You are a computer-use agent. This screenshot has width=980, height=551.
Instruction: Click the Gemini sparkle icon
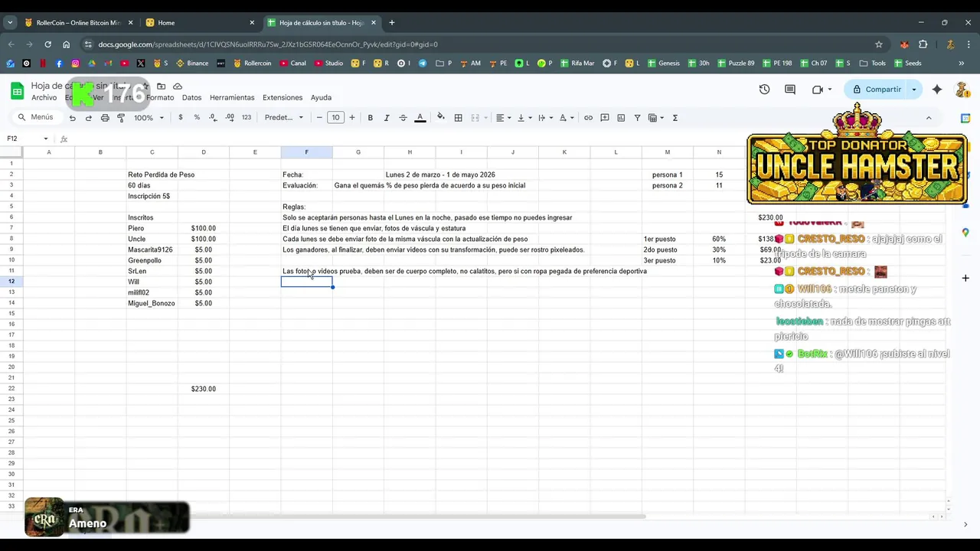[937, 90]
